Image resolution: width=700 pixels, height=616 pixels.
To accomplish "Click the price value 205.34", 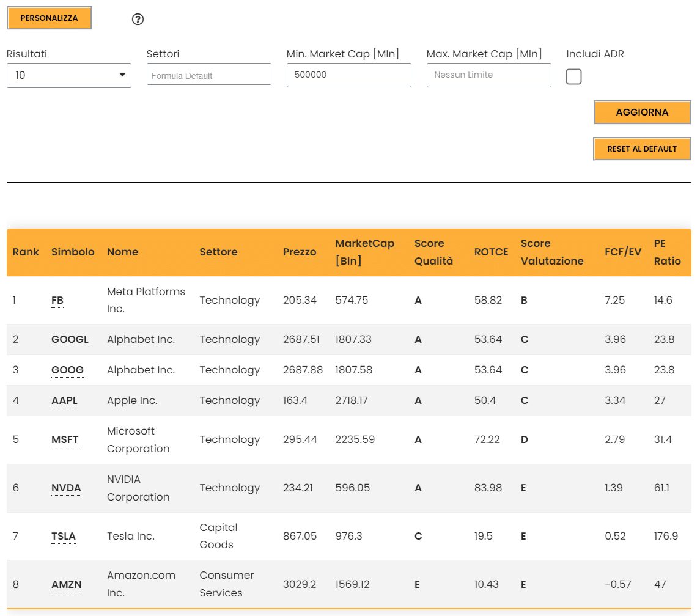I will tap(300, 300).
